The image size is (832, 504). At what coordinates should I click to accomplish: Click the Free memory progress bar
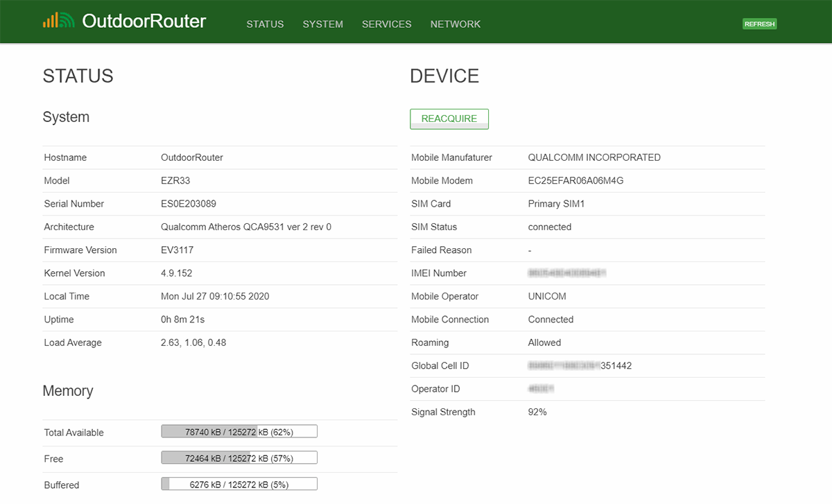(x=239, y=458)
